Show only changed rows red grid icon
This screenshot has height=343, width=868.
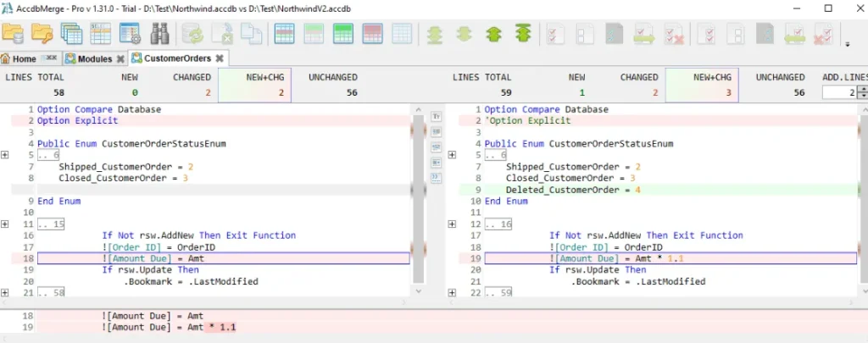[373, 34]
